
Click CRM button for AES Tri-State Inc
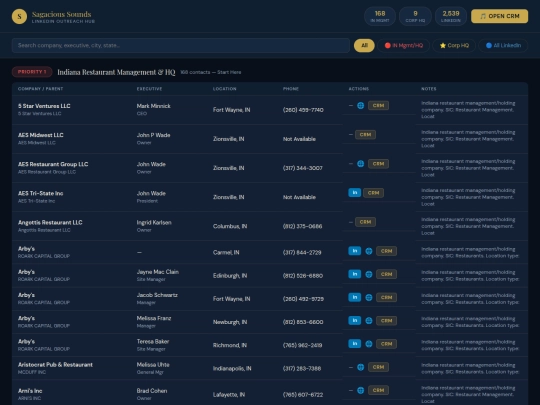[373, 193]
